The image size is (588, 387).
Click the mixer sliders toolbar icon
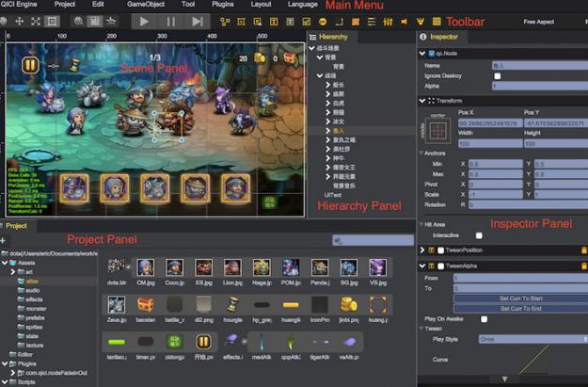point(388,22)
